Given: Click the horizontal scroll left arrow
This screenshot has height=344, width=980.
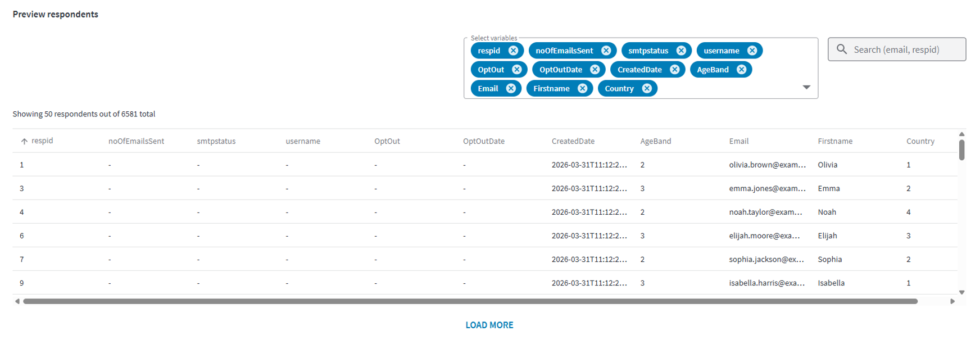Looking at the screenshot, I should point(17,301).
